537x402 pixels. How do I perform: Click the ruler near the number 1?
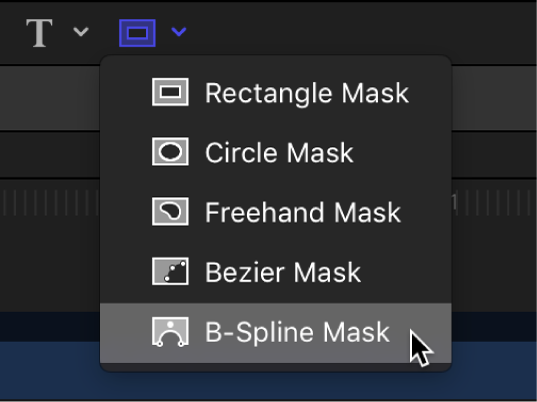tap(454, 202)
